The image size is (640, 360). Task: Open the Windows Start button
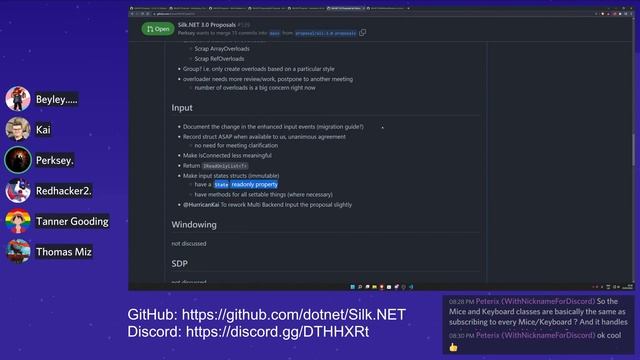point(353,287)
